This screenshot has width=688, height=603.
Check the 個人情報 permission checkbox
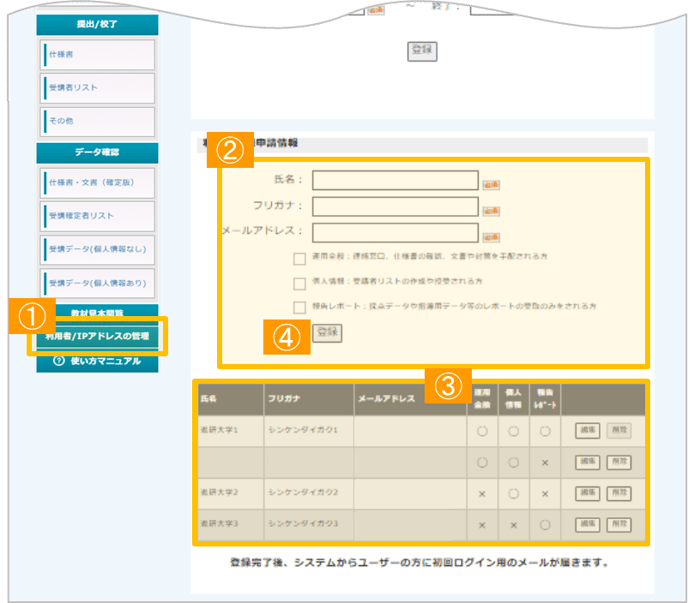(x=300, y=283)
